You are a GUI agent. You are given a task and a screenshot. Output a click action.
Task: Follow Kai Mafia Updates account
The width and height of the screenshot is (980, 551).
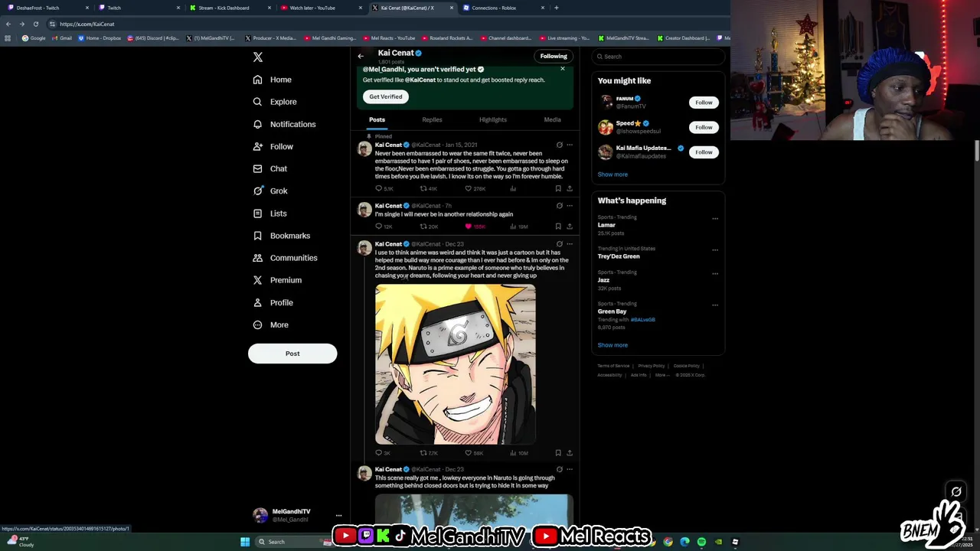click(704, 152)
